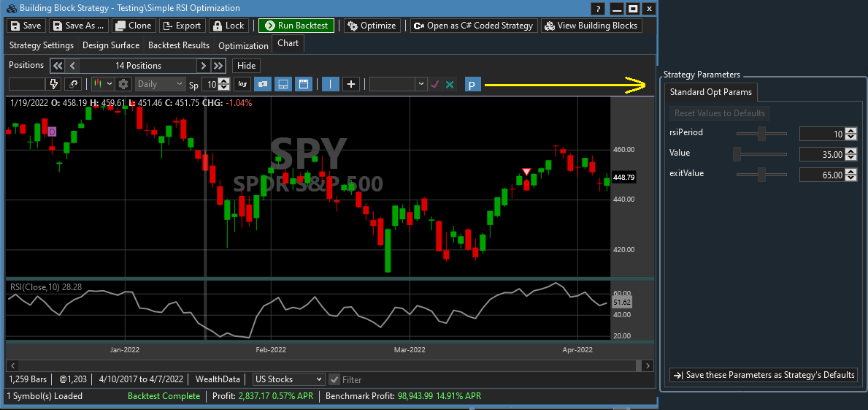Toggle the log scale button
Screen dimensions: 868x410
[241, 84]
